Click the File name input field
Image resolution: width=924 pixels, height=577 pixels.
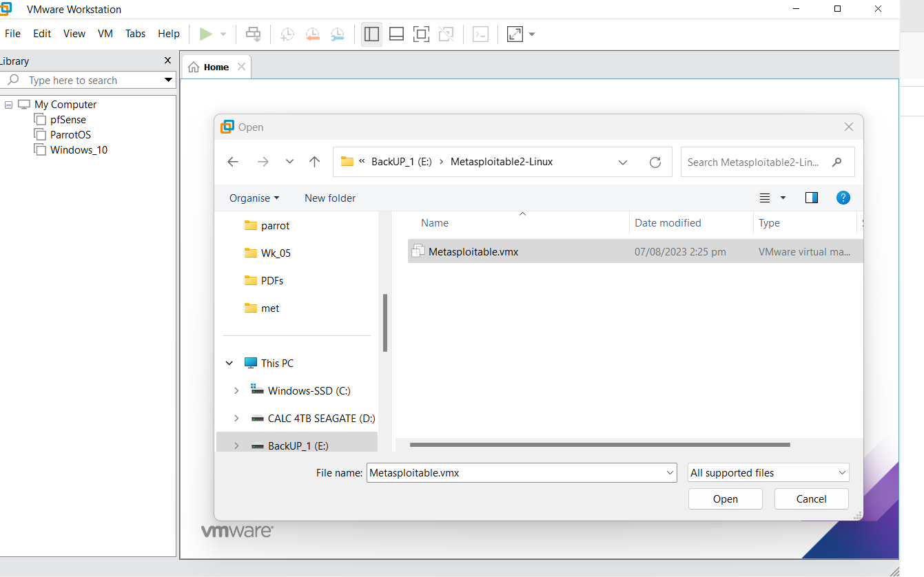521,473
